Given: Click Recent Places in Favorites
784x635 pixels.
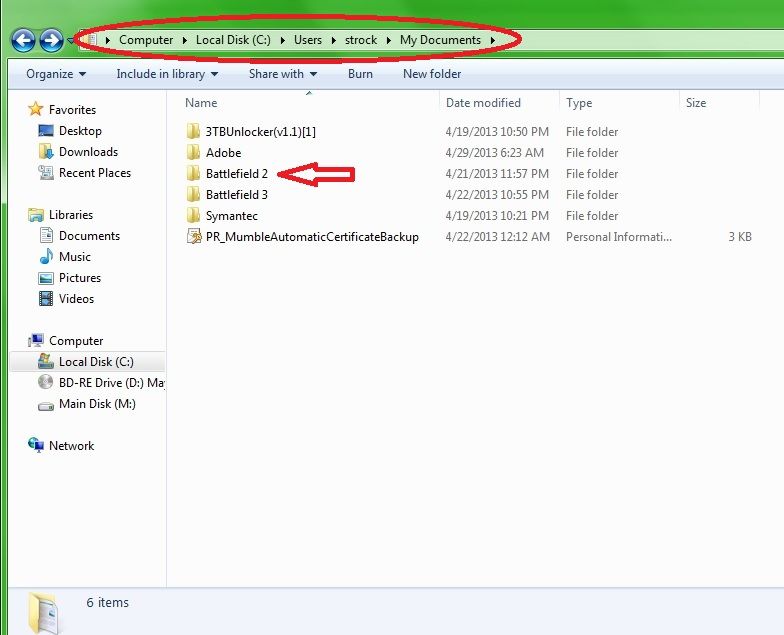Looking at the screenshot, I should 94,173.
